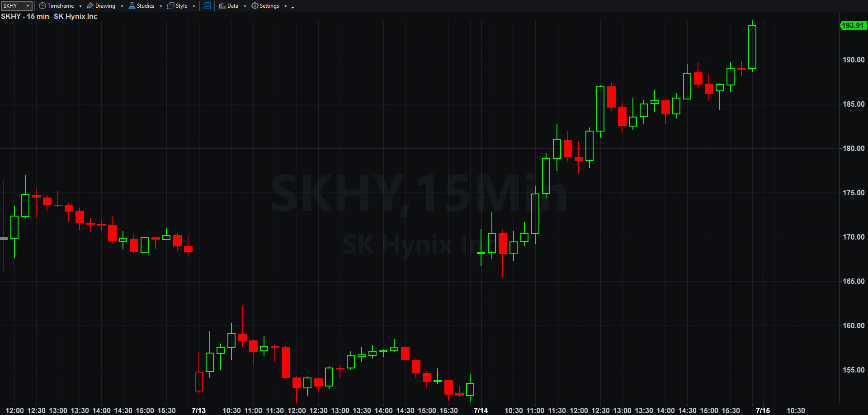Click the 7/14 date label on time axis
The image size is (868, 415).
[481, 410]
